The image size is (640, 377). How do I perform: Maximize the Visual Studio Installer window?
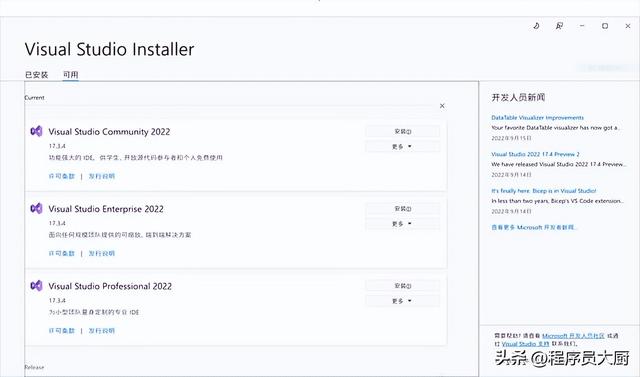tap(605, 26)
